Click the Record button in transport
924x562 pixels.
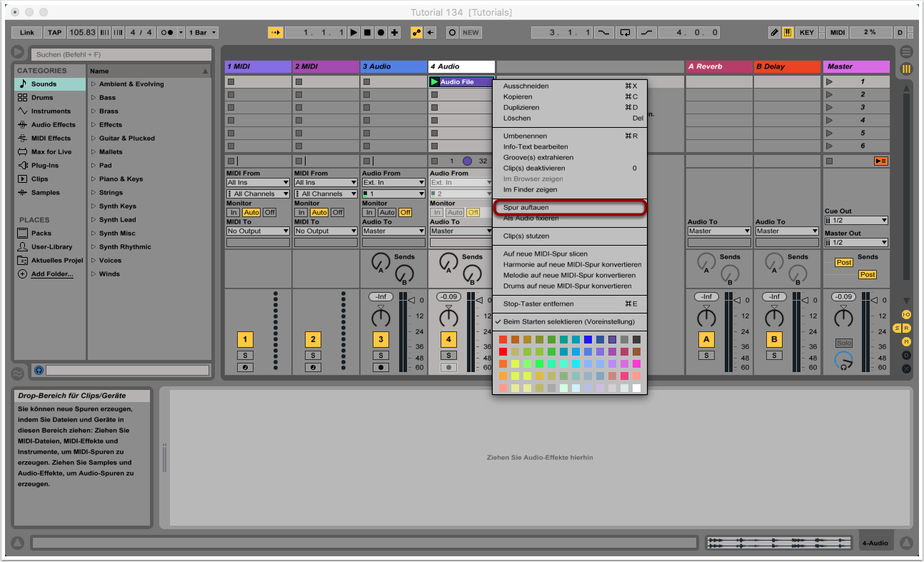tap(381, 33)
